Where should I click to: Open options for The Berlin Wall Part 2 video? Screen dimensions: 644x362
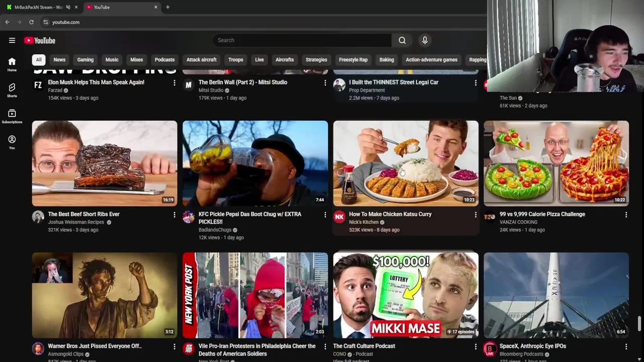pos(325,82)
